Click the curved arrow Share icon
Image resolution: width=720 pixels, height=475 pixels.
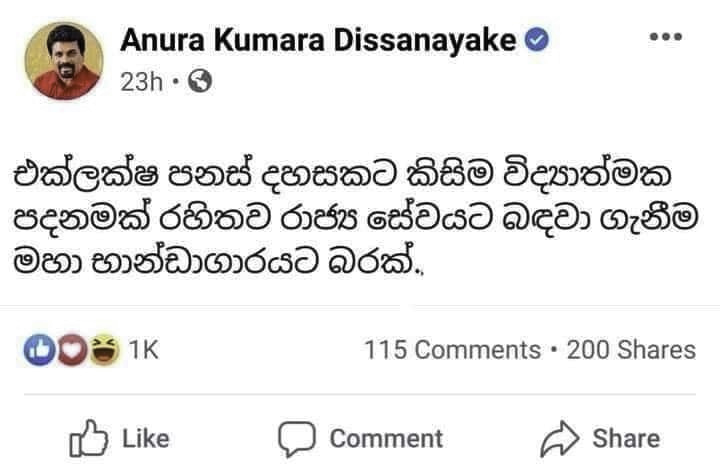[x=559, y=439]
